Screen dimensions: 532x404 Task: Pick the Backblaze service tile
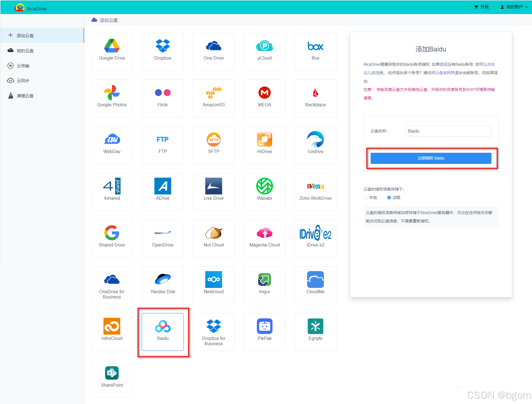tap(316, 98)
